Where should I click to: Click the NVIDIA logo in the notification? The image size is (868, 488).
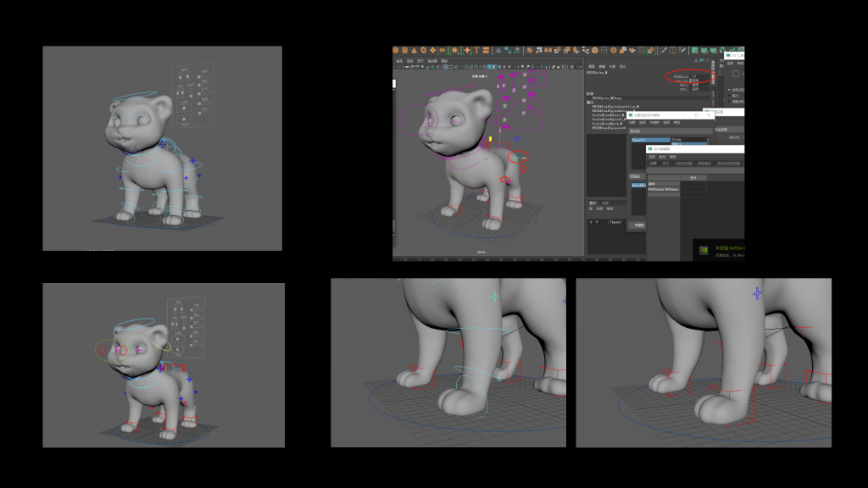704,250
